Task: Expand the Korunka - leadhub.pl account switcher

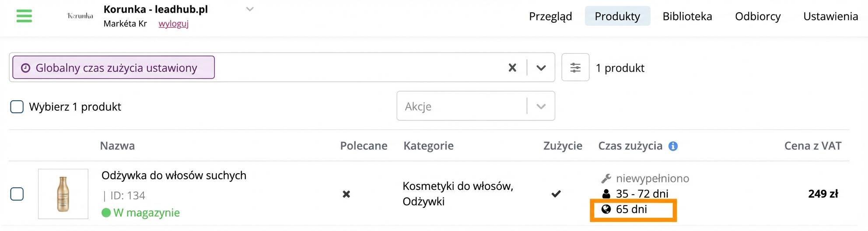Action: pos(250,9)
